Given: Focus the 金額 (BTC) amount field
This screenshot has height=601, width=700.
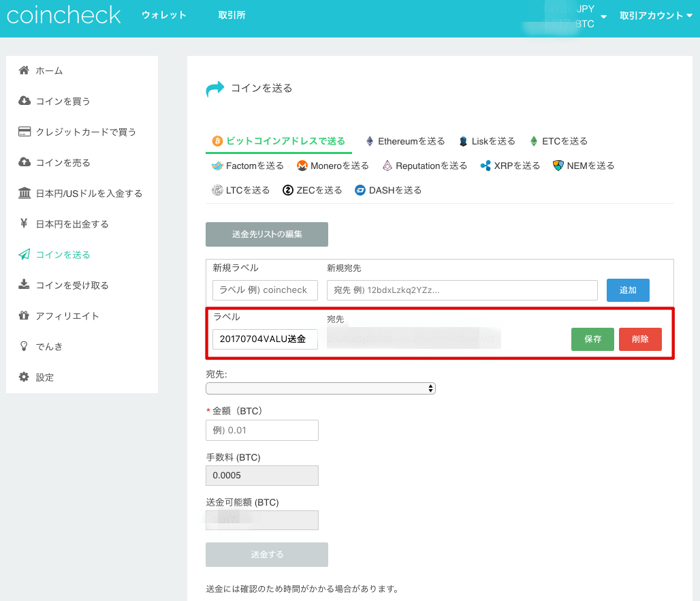Looking at the screenshot, I should [262, 430].
